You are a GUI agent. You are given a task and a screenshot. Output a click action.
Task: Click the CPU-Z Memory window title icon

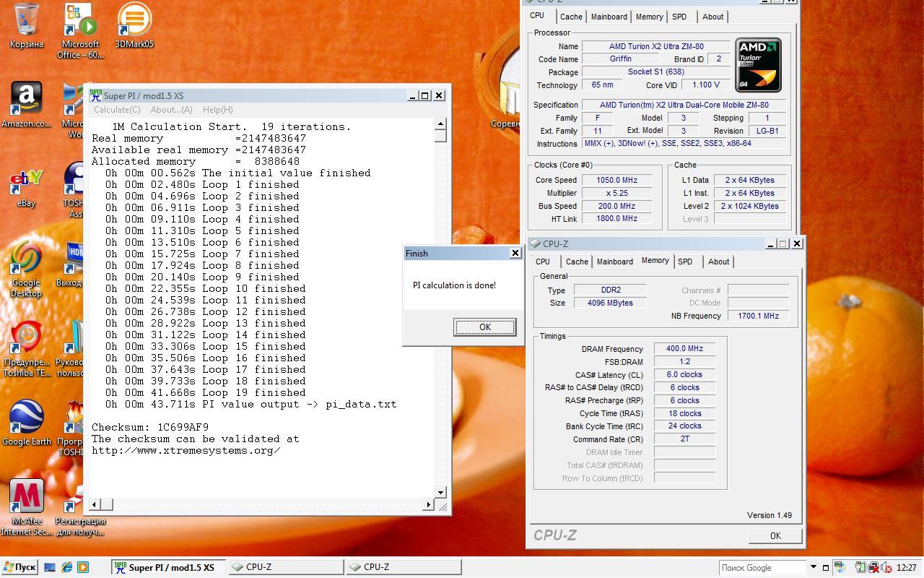(536, 244)
